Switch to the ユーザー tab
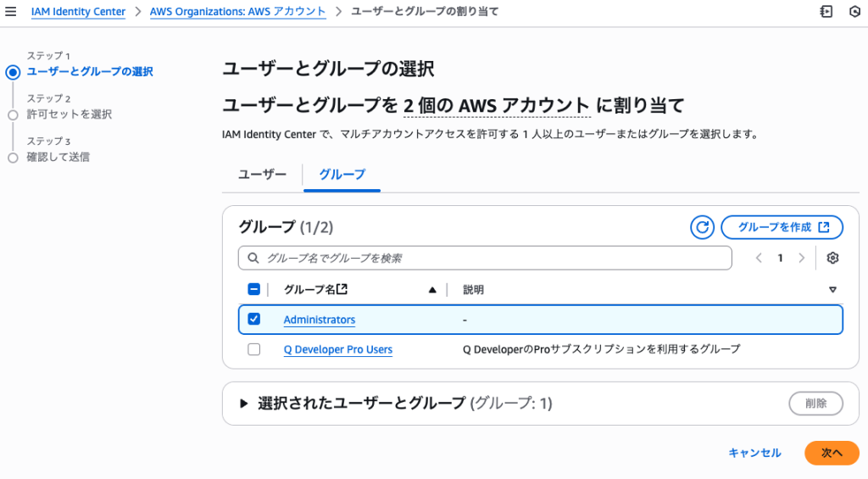This screenshot has width=868, height=479. click(x=262, y=175)
